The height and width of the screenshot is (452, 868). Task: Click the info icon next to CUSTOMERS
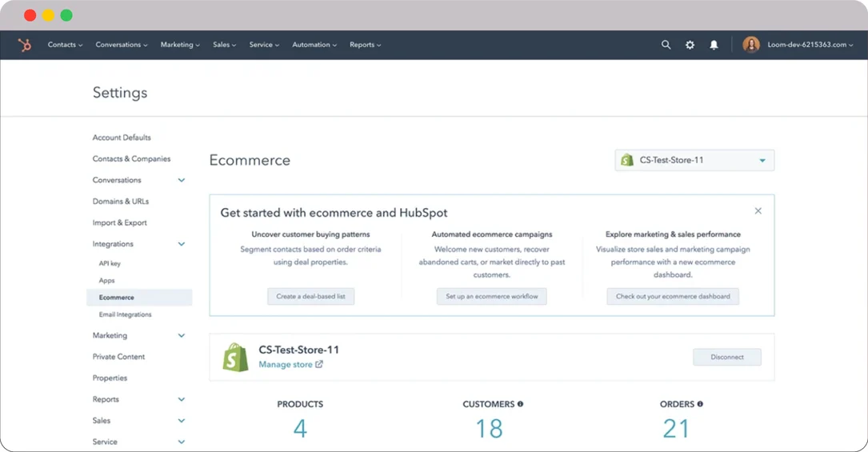coord(520,404)
